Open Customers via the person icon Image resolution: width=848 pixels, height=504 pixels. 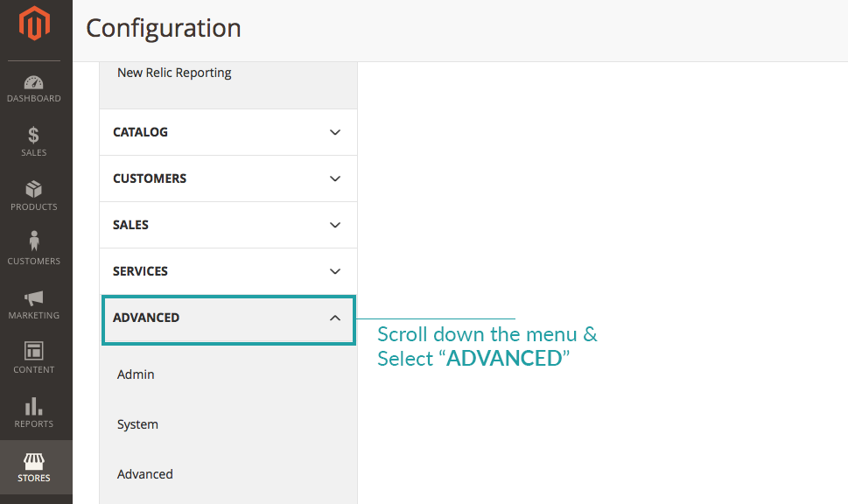[x=34, y=241]
